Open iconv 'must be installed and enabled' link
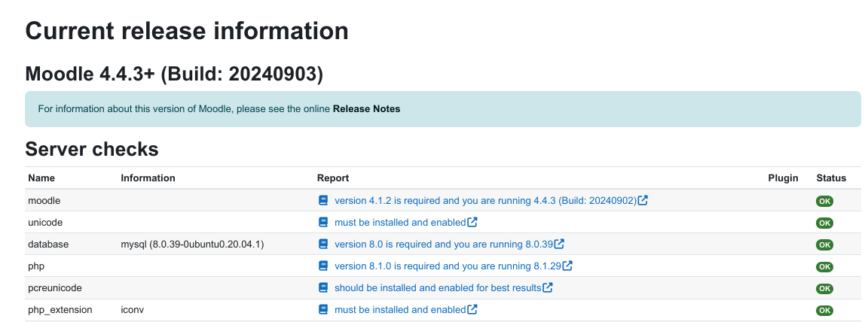868x322 pixels. click(400, 310)
